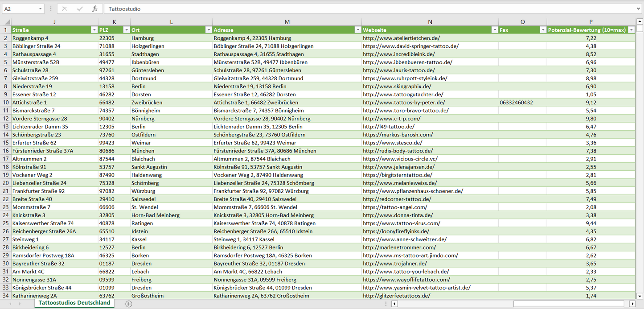The width and height of the screenshot is (644, 309).
Task: Expand the formula bar with chevron
Action: [x=639, y=9]
